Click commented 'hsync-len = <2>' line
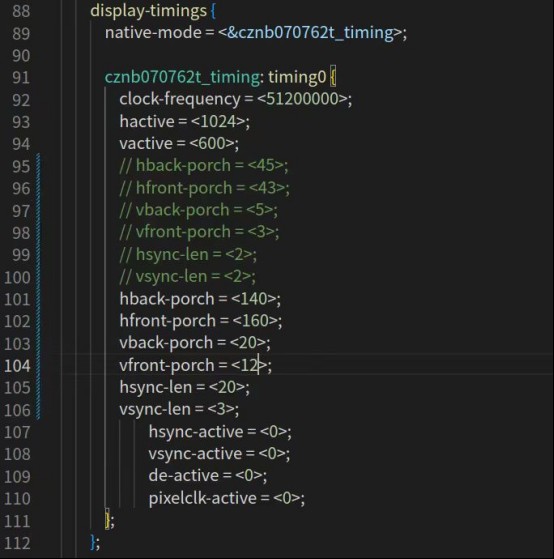The width and height of the screenshot is (554, 559). [188, 255]
